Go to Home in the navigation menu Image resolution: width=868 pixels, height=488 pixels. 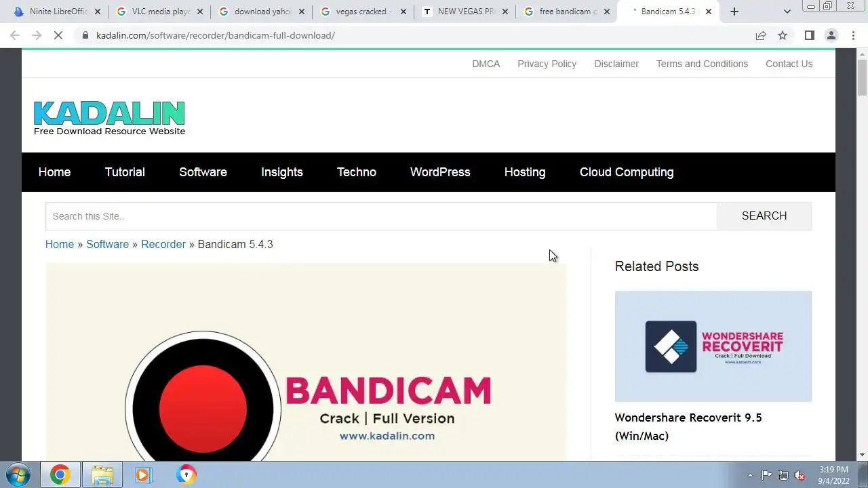pos(54,172)
